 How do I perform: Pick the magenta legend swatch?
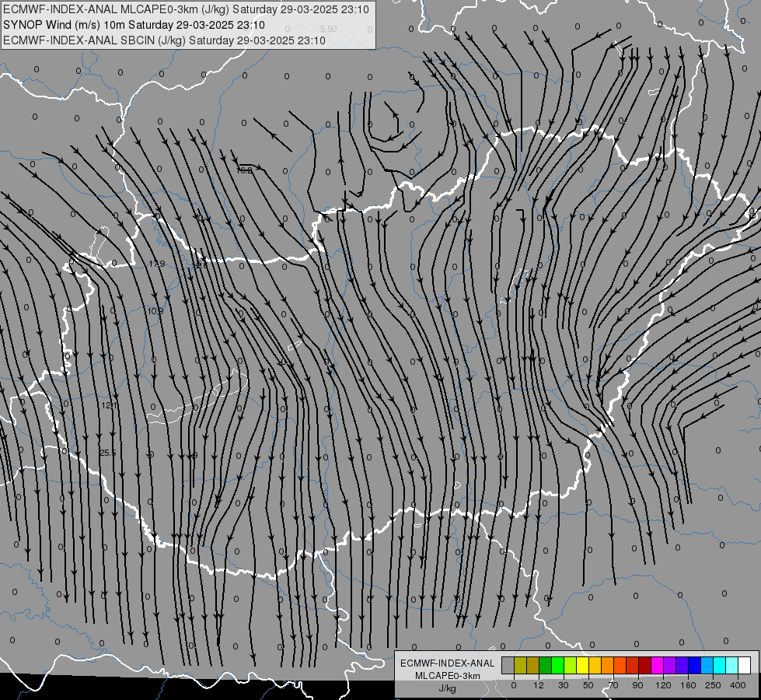tap(658, 665)
